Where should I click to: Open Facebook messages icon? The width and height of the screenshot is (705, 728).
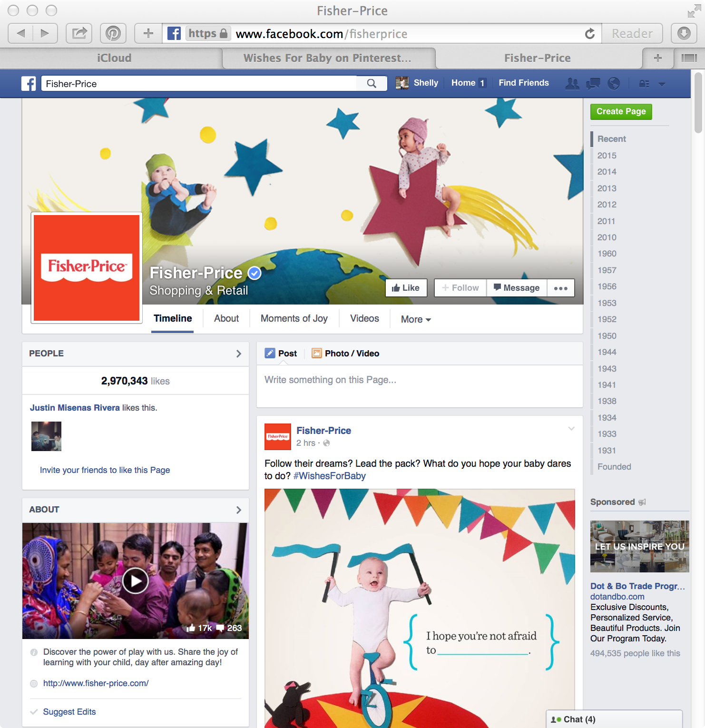click(x=593, y=84)
